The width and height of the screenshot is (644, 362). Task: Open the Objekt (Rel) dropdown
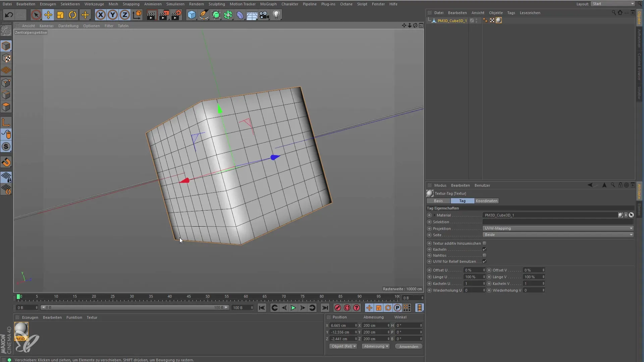(x=343, y=346)
